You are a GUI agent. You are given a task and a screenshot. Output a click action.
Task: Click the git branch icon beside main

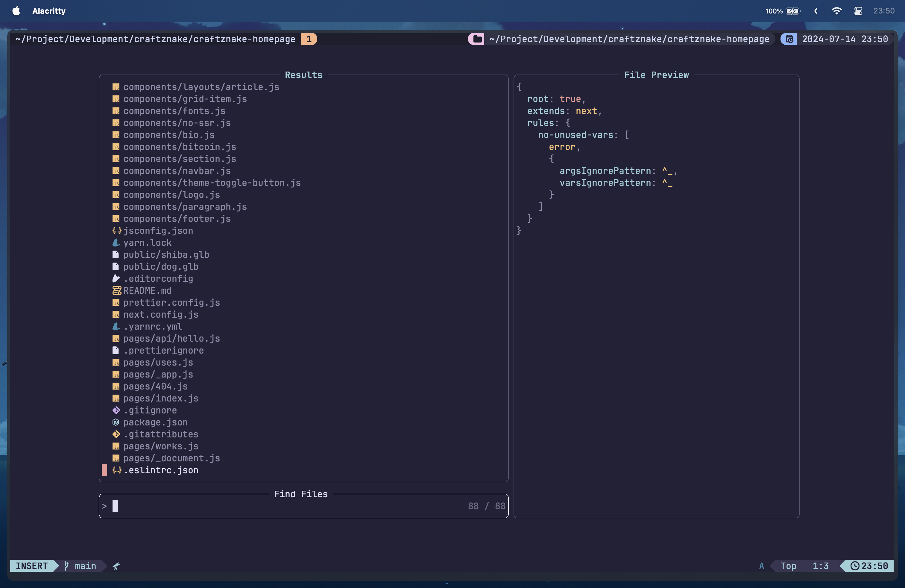pyautogui.click(x=66, y=566)
